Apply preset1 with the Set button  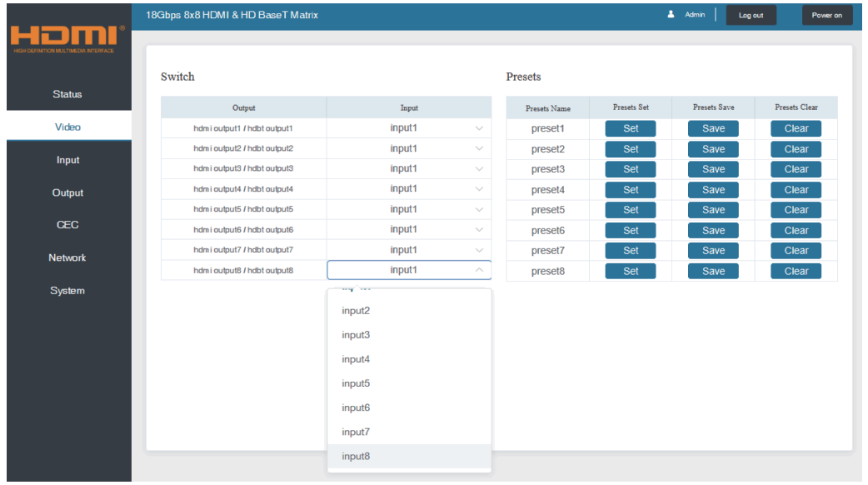tap(631, 128)
